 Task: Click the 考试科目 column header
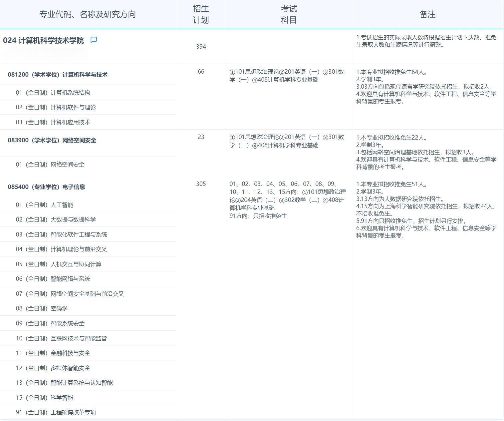point(288,14)
